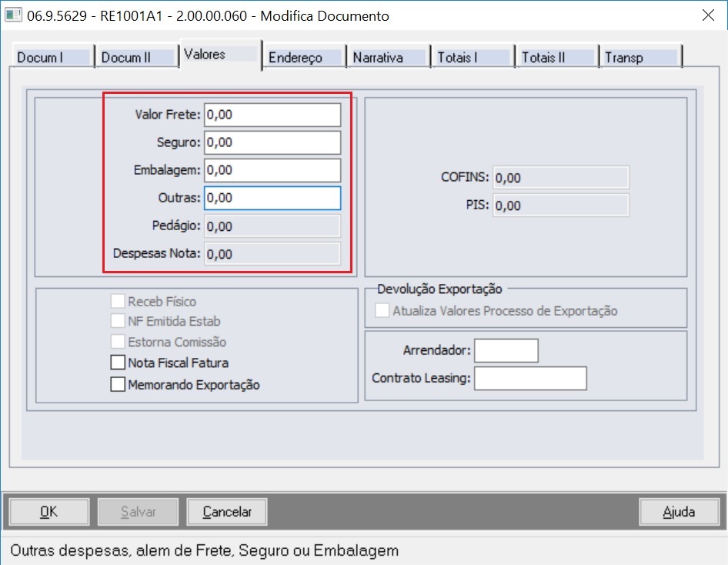Select the Embalagem input field
Screen dimensions: 728x565
click(272, 170)
